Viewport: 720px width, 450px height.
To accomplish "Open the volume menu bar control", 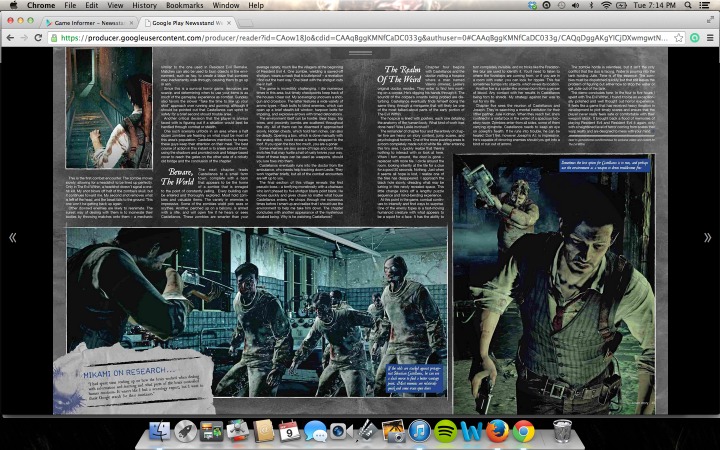I will pos(575,5).
